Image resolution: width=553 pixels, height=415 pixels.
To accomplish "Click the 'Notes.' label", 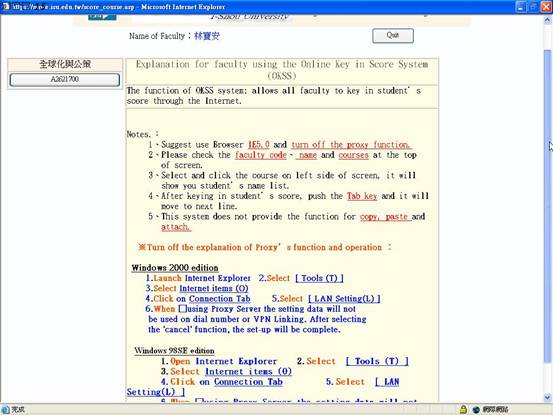I will pos(142,134).
